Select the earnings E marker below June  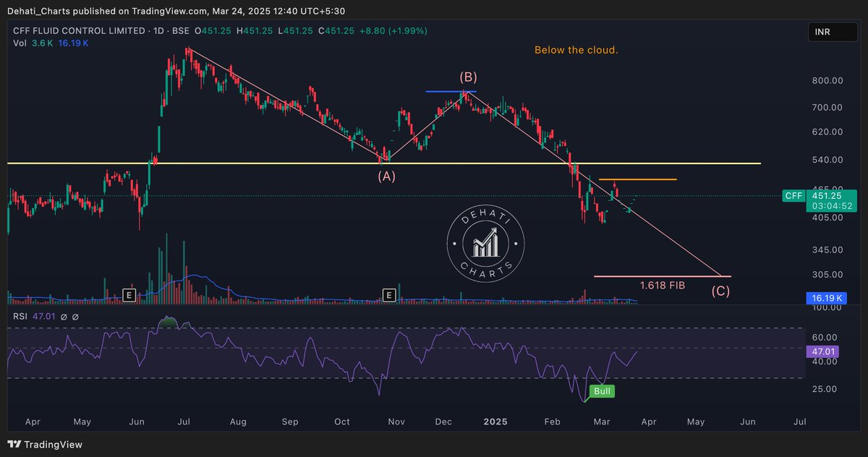click(x=129, y=295)
